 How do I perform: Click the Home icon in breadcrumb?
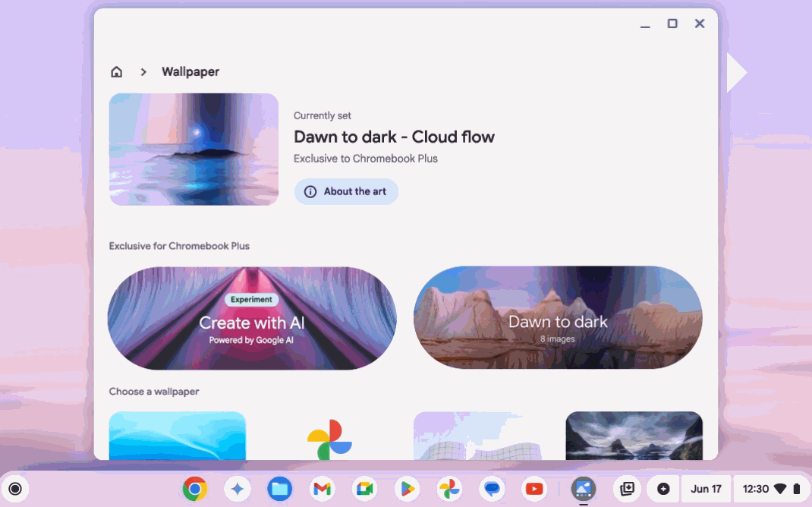click(117, 72)
